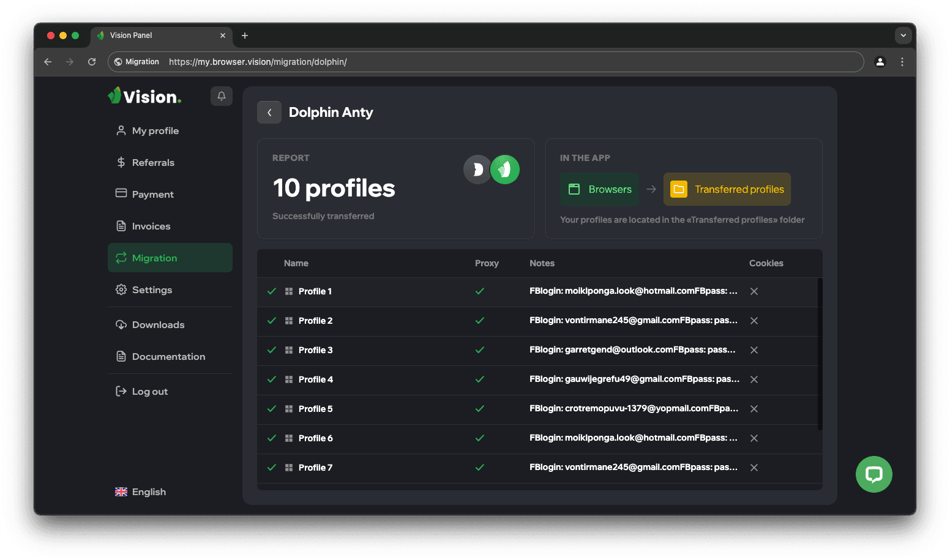Click the cookies X icon for Profile 3

[754, 350]
